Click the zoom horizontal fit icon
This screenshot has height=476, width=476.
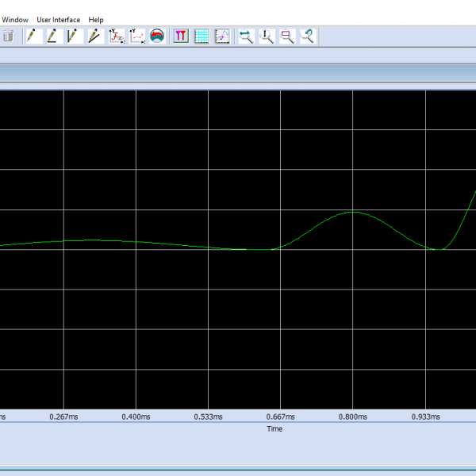(x=247, y=36)
